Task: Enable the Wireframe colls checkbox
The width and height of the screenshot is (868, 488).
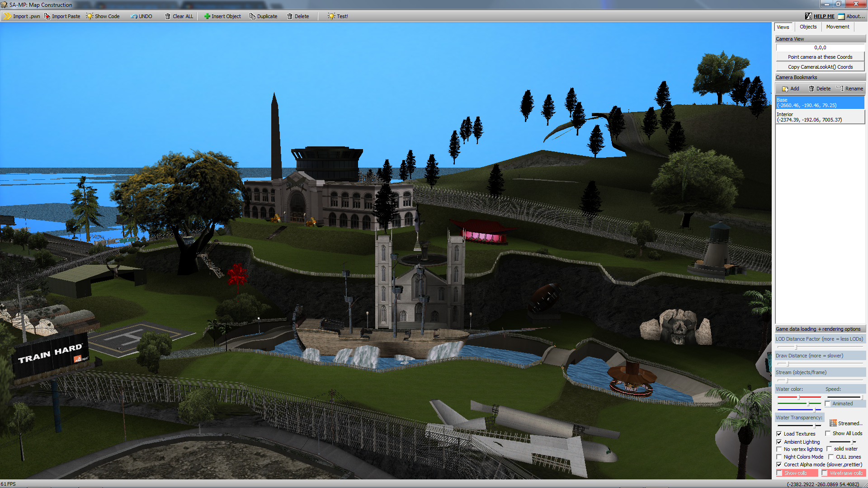Action: click(825, 473)
